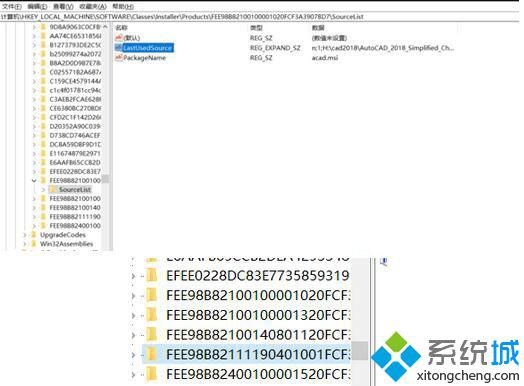Viewport: 524px width, 386px height.
Task: Expand the C159CE4579144 key
Action: pos(34,81)
